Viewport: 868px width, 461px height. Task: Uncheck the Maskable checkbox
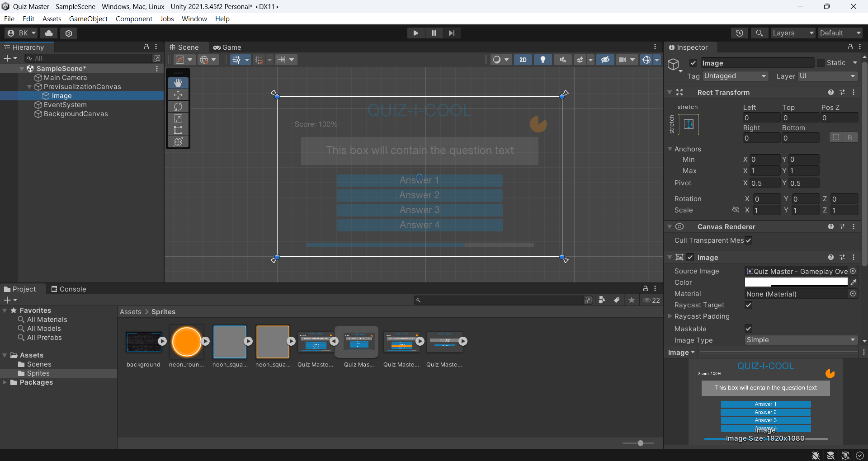point(749,329)
